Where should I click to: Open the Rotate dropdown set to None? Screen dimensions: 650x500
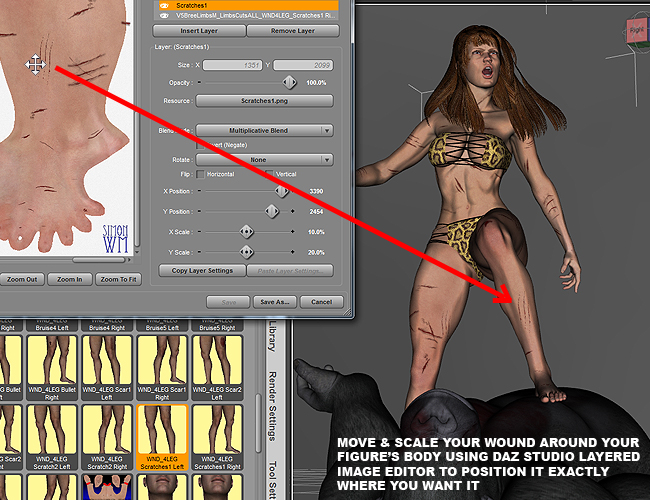point(264,160)
